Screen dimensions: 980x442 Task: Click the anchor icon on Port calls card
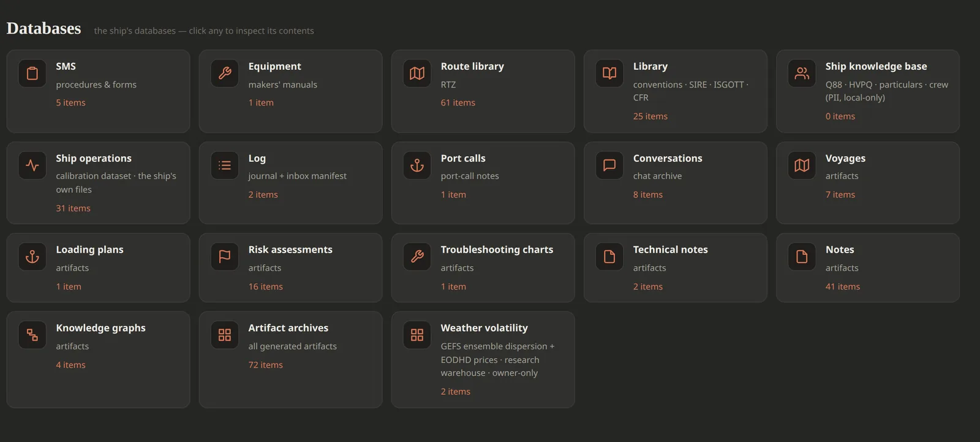click(x=417, y=166)
